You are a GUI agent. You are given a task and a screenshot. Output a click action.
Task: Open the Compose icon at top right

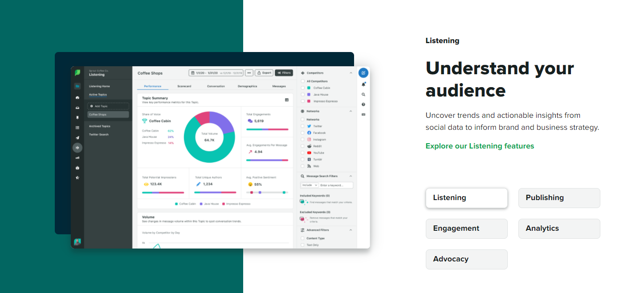tap(363, 72)
